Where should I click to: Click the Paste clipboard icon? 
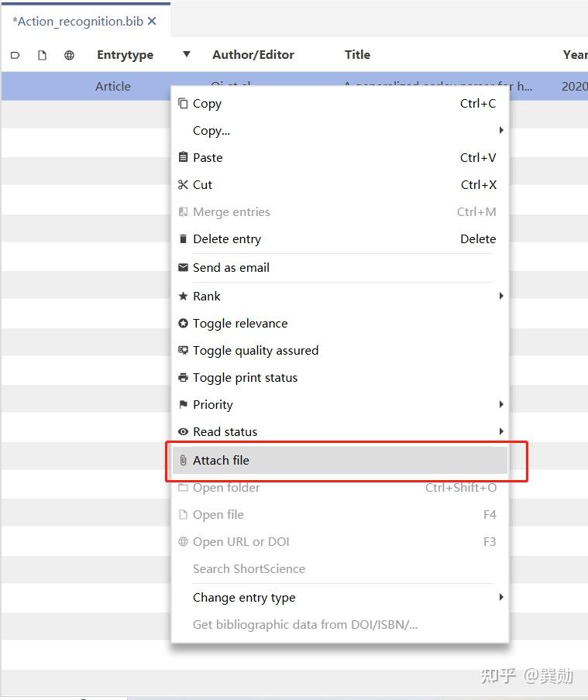pyautogui.click(x=184, y=158)
